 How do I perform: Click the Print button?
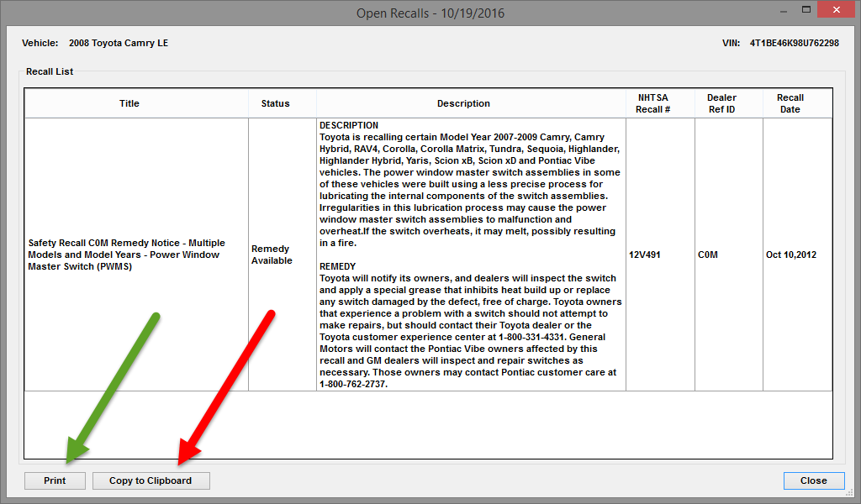pyautogui.click(x=55, y=480)
